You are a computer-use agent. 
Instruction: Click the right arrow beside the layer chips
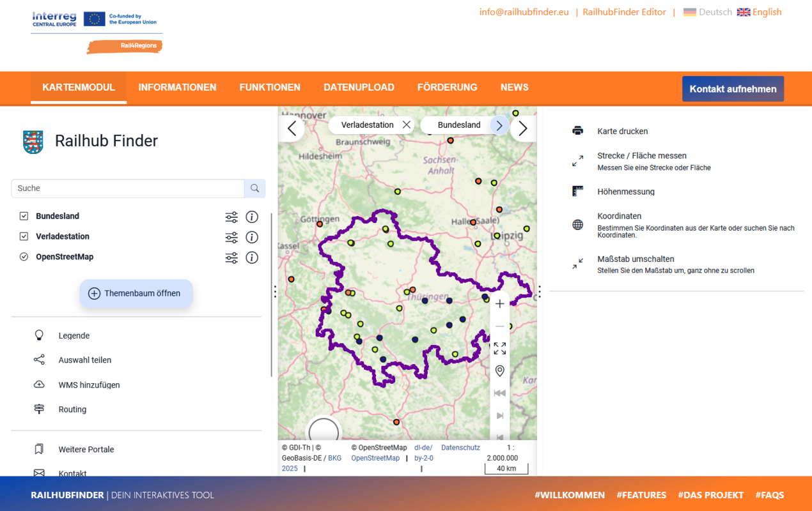point(522,128)
